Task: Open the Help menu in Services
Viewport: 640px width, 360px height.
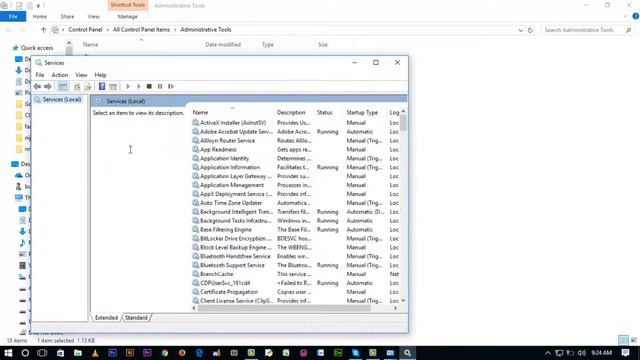Action: click(x=100, y=75)
